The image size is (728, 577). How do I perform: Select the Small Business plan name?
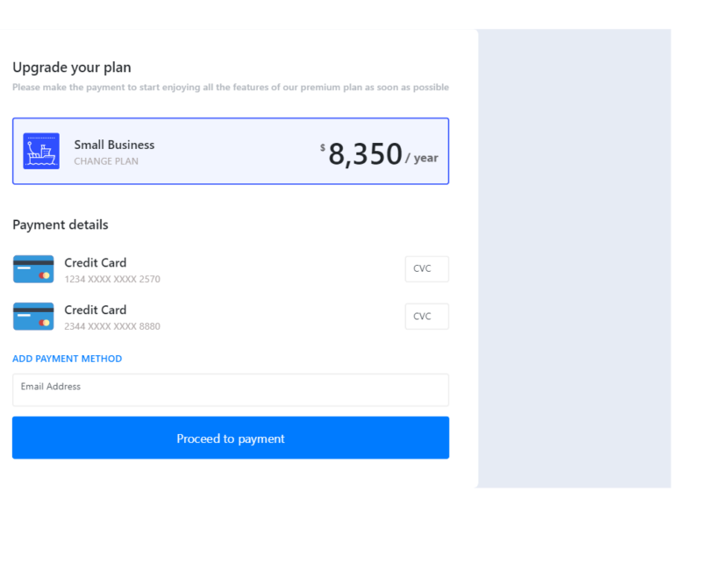(x=114, y=145)
